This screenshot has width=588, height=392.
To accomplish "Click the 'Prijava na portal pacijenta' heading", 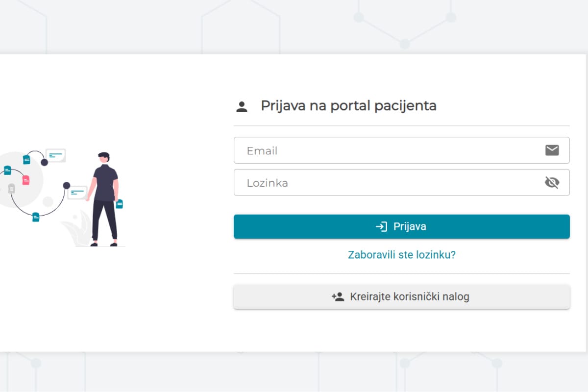I will tap(348, 105).
